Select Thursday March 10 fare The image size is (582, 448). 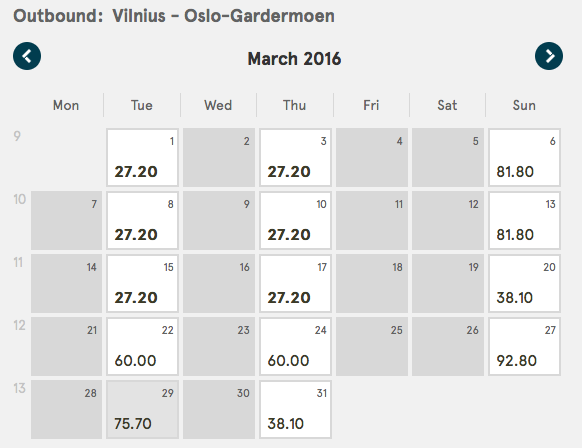tap(295, 220)
